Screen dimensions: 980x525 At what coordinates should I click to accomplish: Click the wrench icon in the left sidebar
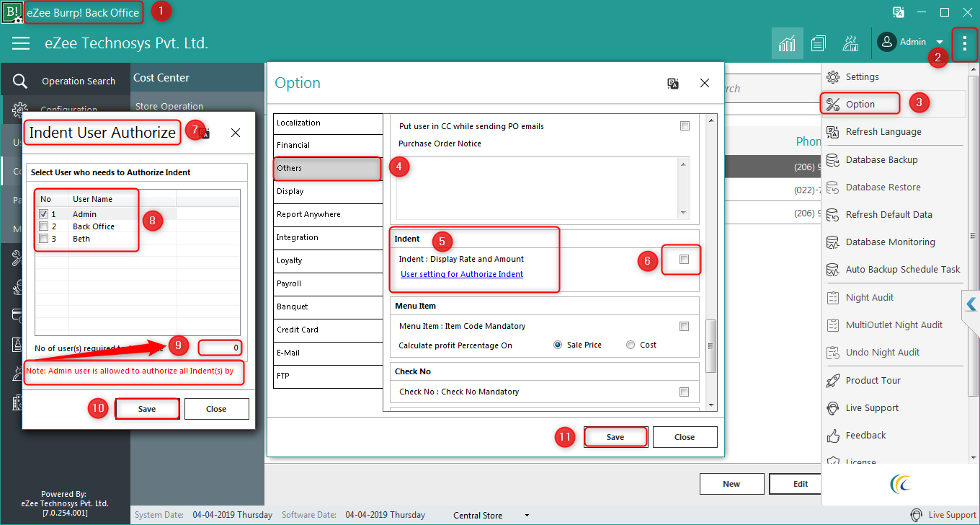pyautogui.click(x=17, y=258)
